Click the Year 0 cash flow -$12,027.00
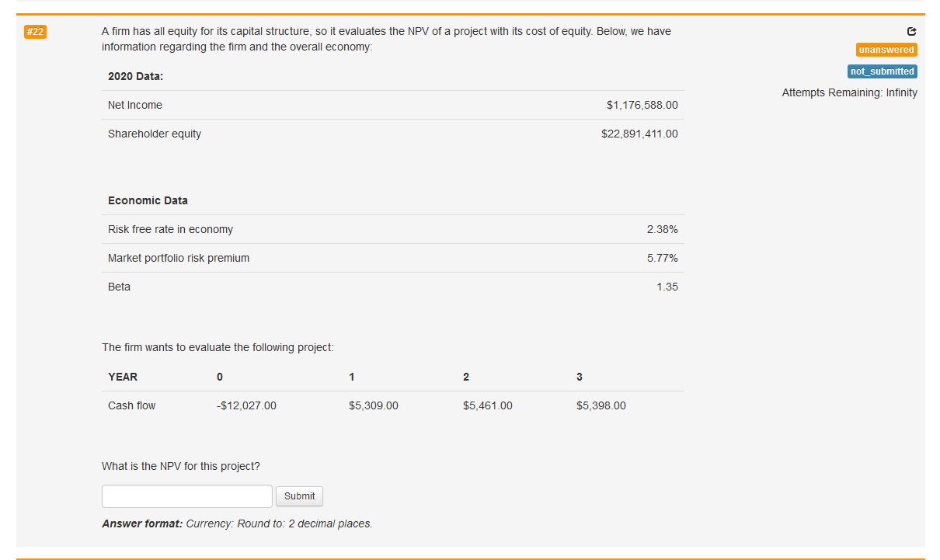 pos(246,405)
